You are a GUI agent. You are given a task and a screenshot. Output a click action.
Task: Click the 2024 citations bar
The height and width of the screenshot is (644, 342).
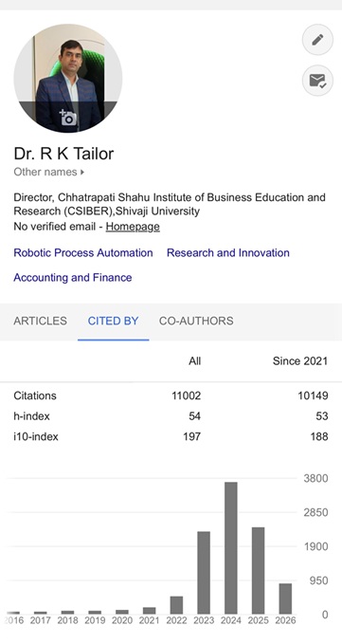[x=231, y=548]
